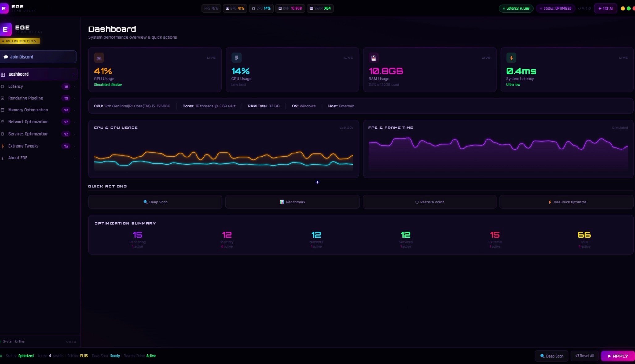
Task: Click the Status: OPTIMIZED pill
Action: (x=555, y=8)
